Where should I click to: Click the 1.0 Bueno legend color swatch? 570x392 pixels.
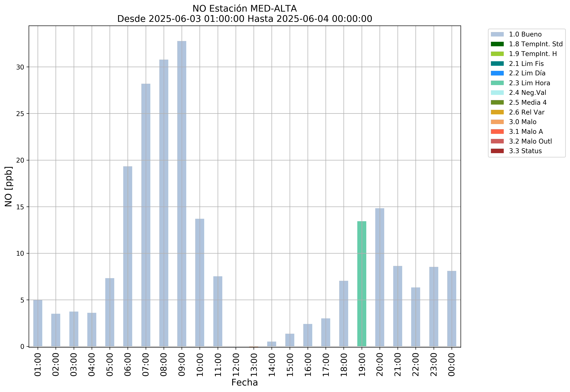(497, 34)
